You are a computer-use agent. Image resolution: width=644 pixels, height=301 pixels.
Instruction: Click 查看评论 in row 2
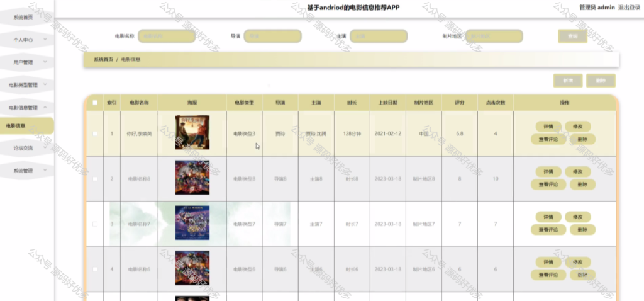(x=548, y=185)
